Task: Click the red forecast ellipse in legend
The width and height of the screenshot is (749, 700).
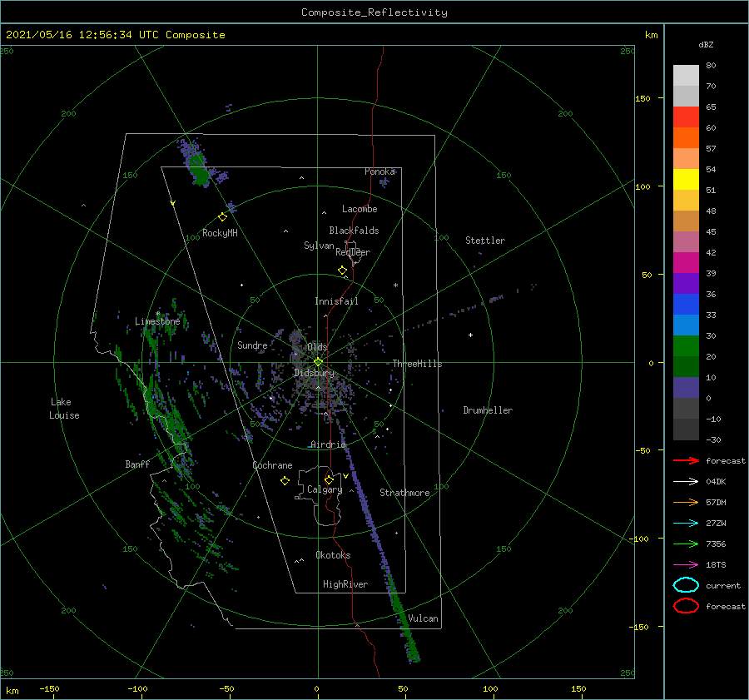Action: (x=686, y=606)
